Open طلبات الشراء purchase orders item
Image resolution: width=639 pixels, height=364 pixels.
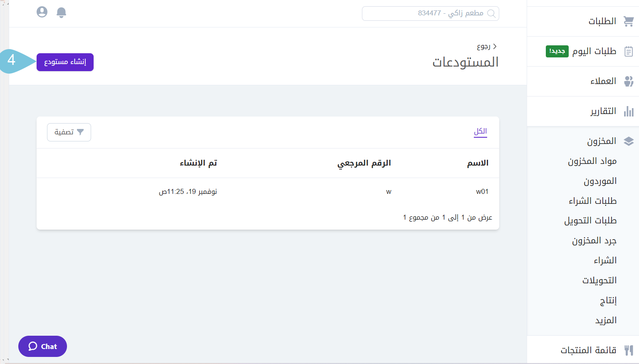coord(592,201)
